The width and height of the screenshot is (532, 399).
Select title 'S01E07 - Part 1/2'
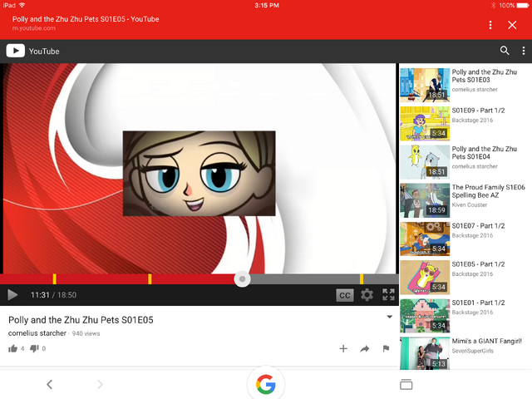tap(478, 225)
